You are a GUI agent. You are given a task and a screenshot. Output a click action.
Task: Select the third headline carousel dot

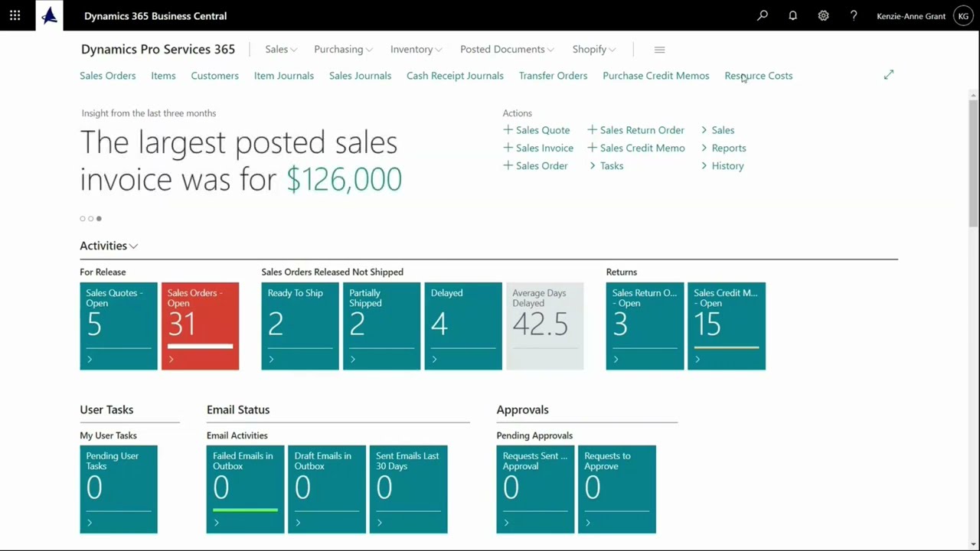coord(99,219)
